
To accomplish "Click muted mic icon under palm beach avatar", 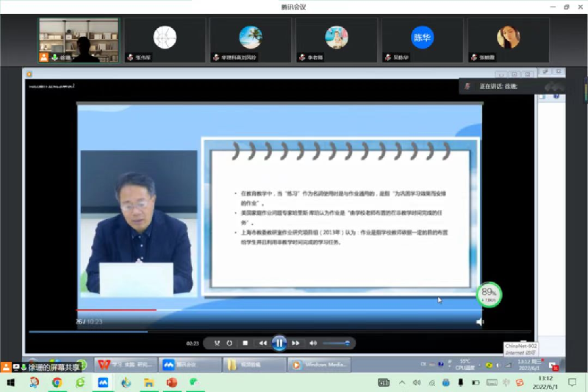I will point(216,57).
